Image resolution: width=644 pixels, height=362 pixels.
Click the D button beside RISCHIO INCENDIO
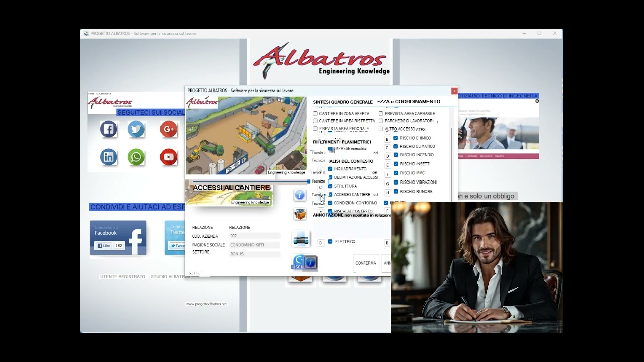387,156
